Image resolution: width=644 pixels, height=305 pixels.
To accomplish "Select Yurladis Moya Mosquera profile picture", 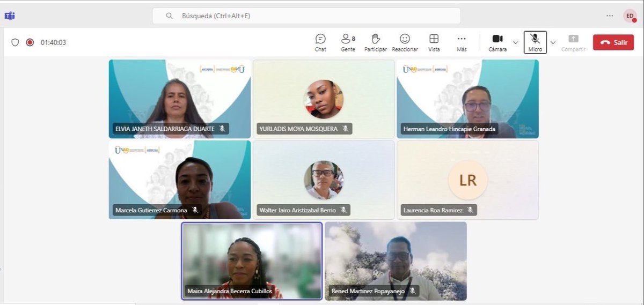I will click(x=324, y=99).
